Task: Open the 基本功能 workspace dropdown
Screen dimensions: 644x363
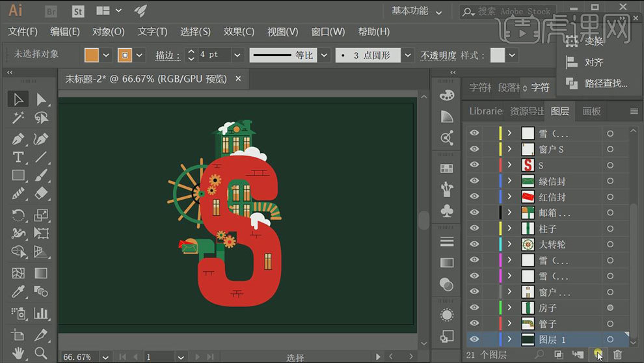Action: (x=417, y=11)
